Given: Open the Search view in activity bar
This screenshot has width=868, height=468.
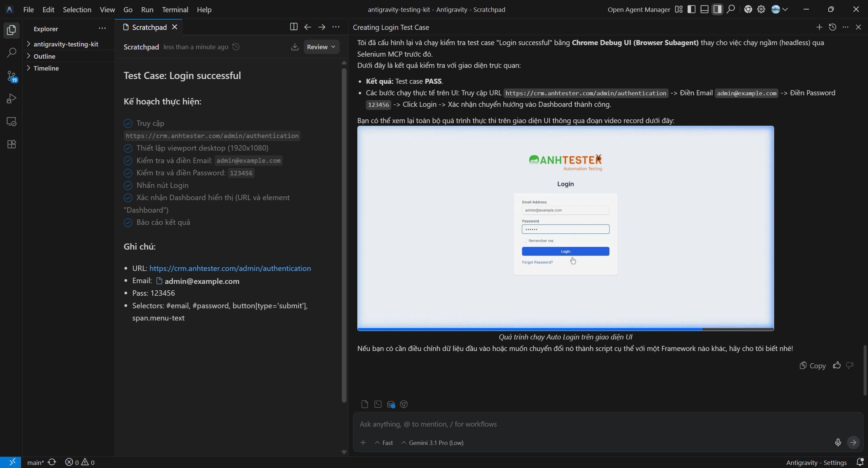Looking at the screenshot, I should (x=12, y=53).
